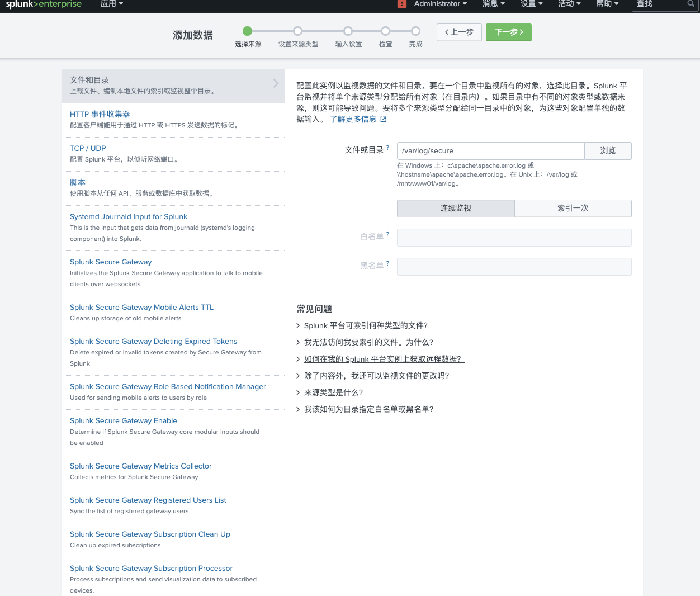Select Systemd Journald Input for Splunk
The width and height of the screenshot is (700, 596).
(173, 228)
